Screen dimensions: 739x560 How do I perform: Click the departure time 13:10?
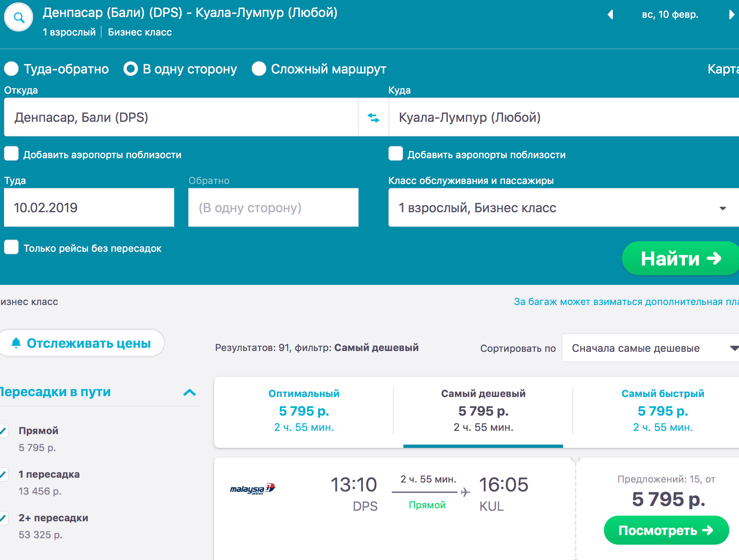[x=354, y=485]
